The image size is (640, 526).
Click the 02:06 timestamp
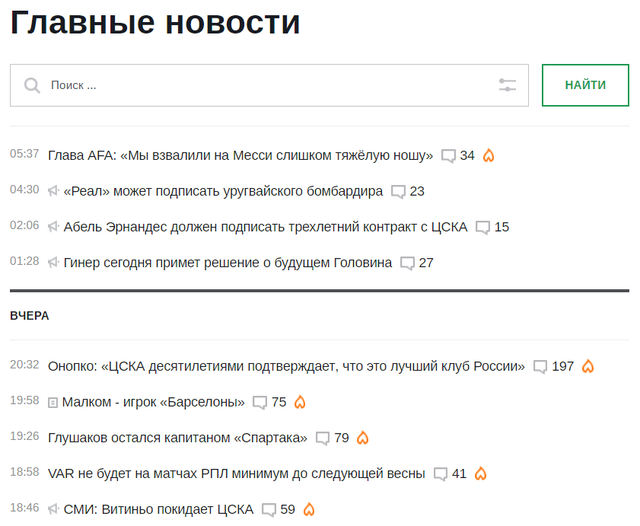tap(24, 225)
